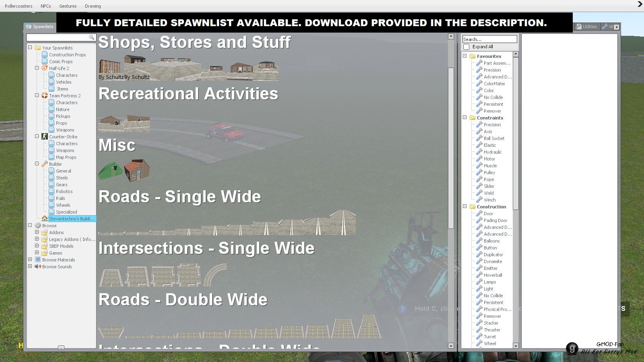
Task: Click the tab strip scroll arrow
Action: [617, 27]
